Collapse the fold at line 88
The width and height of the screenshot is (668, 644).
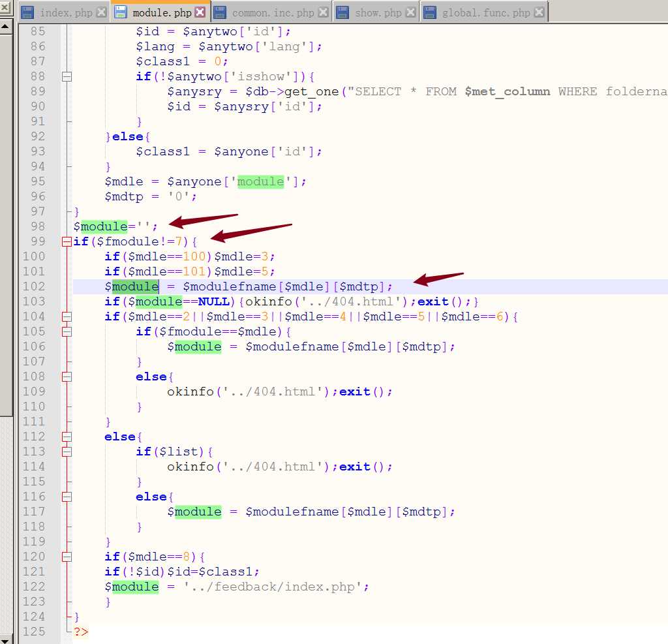[67, 77]
